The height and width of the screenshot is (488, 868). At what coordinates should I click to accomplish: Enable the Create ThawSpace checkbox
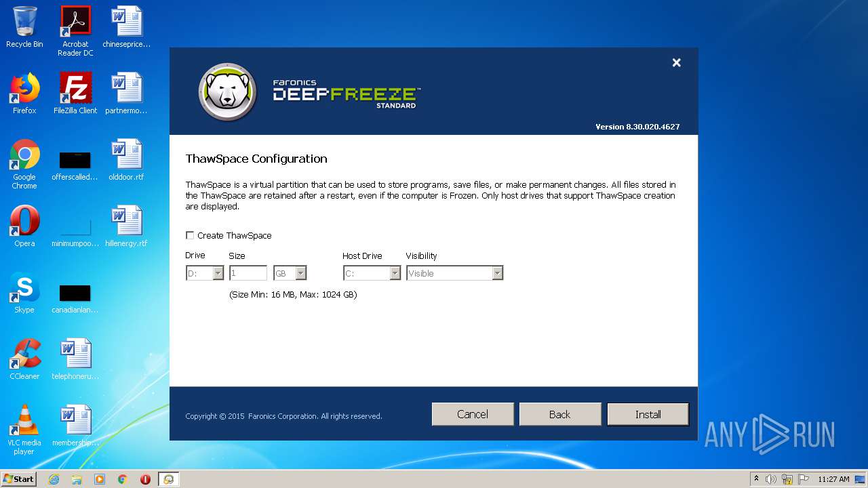[x=190, y=235]
